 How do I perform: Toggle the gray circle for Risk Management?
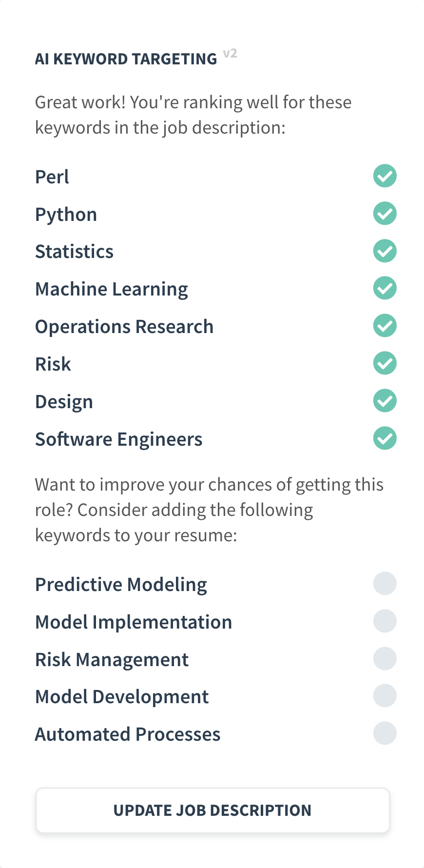[385, 658]
